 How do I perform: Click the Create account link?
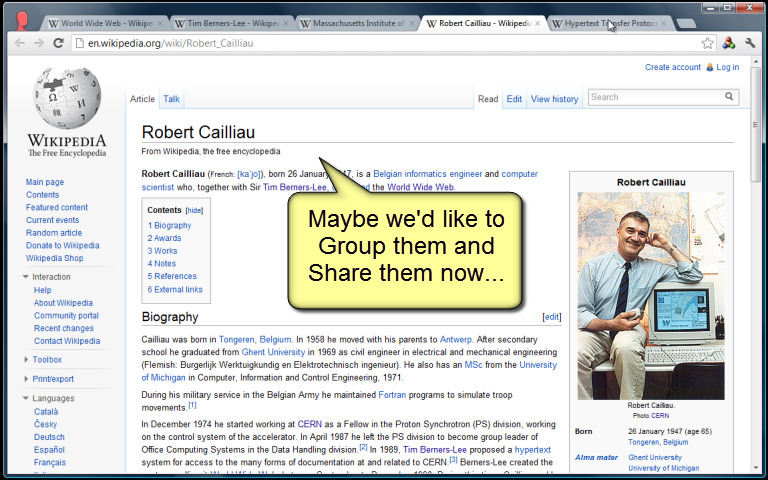[672, 67]
